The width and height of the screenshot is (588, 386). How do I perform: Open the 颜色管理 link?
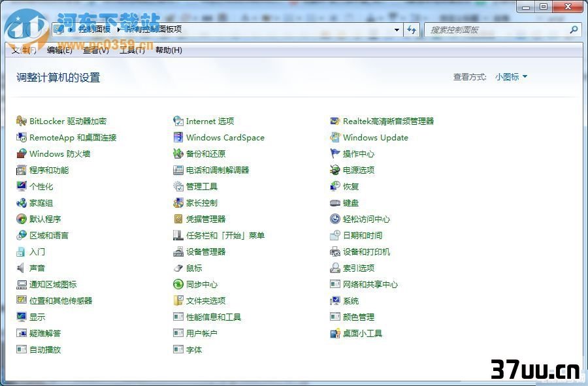(359, 317)
